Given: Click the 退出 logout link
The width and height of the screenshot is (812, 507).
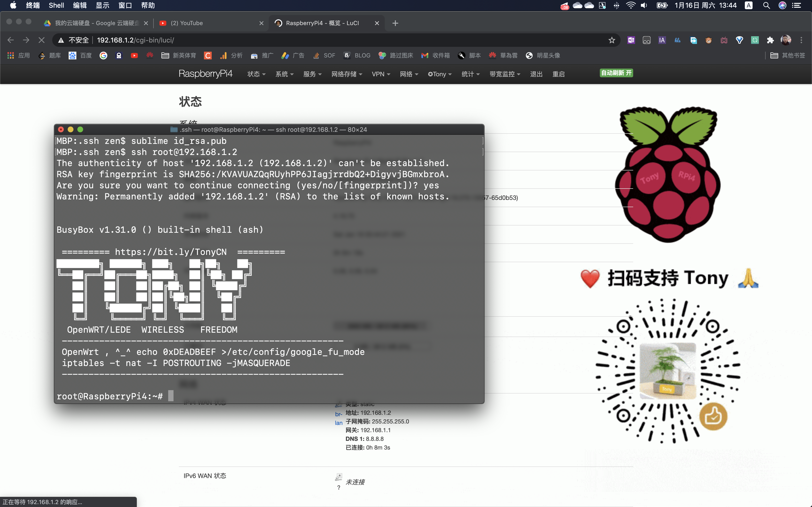Looking at the screenshot, I should pyautogui.click(x=536, y=74).
